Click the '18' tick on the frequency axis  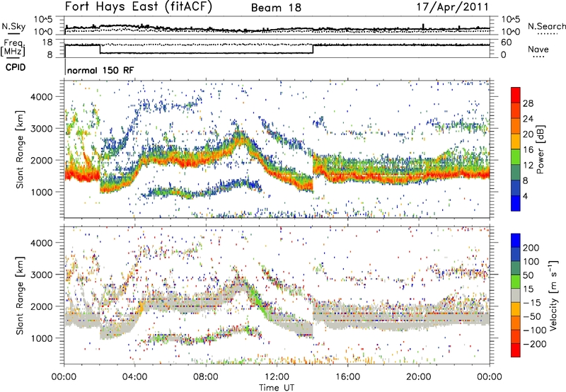coord(47,42)
